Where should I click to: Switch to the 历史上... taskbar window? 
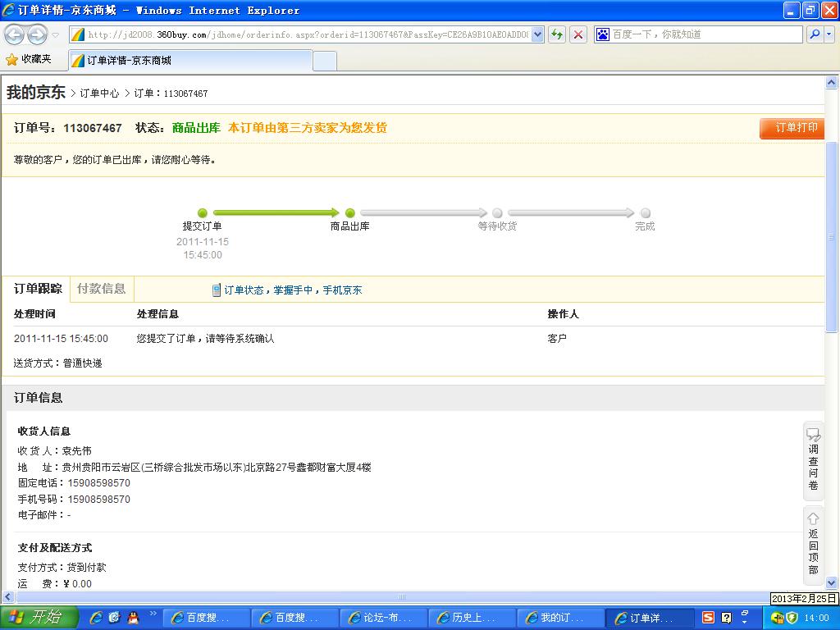click(x=472, y=619)
